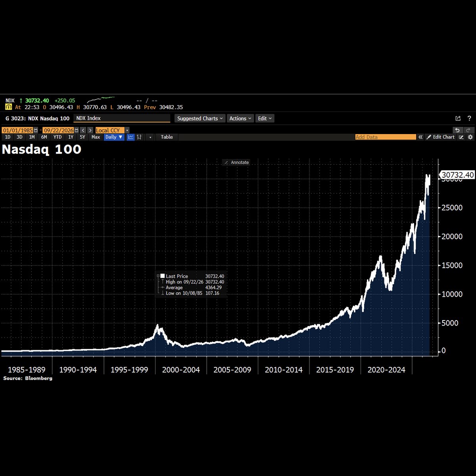Expand the chart type options arrow

(150, 137)
